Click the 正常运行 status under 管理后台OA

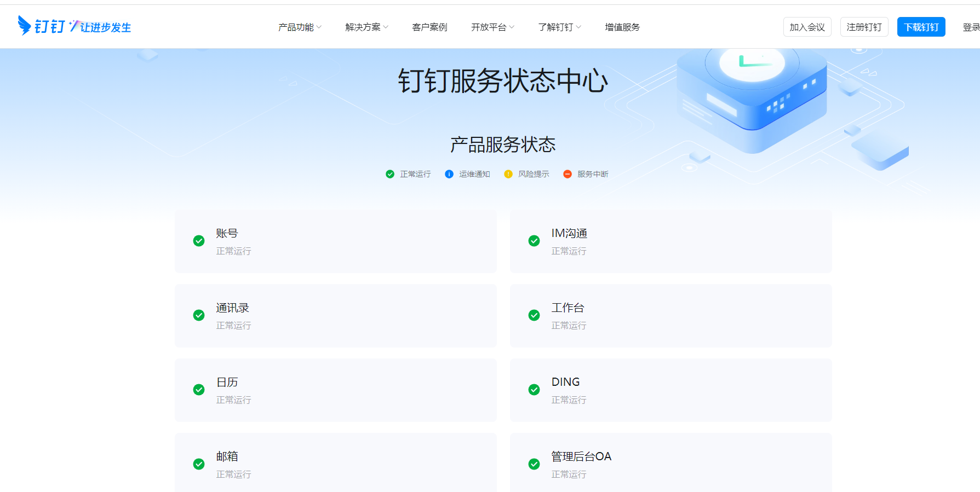[569, 474]
